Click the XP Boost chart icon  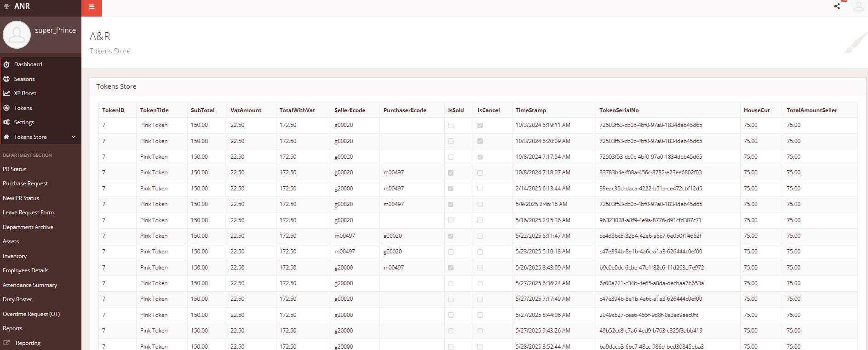tap(6, 93)
